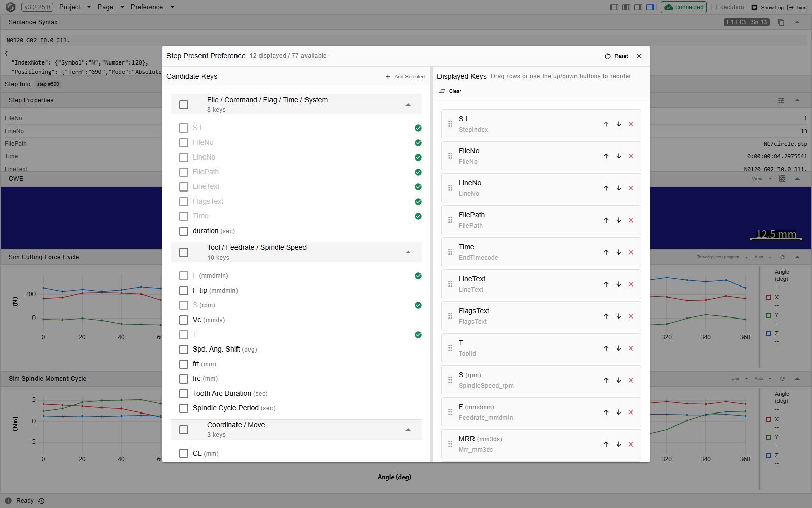Screen dimensions: 812x508
Task: Collapse the Sentence Syntax panel
Action: [797, 22]
